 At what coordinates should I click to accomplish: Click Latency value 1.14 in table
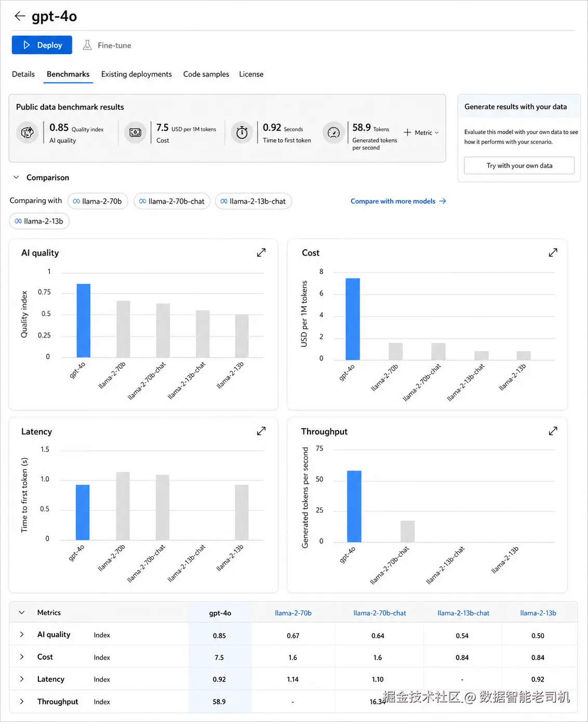pyautogui.click(x=293, y=679)
